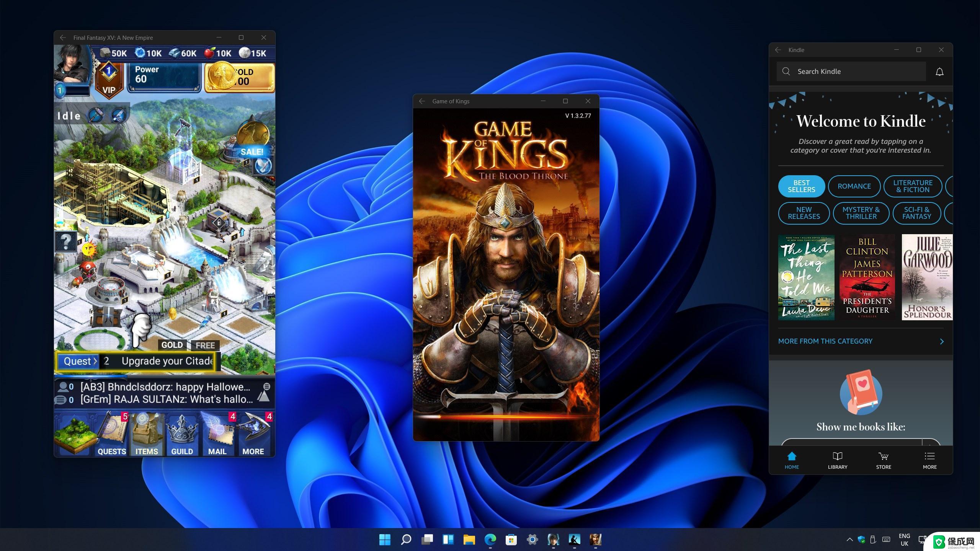The image size is (980, 551).
Task: Open File Explorer from the taskbar
Action: 469,540
